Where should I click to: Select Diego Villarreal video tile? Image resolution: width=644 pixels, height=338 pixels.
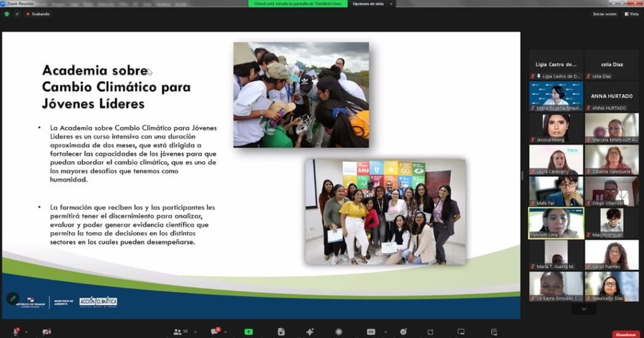pos(611,191)
